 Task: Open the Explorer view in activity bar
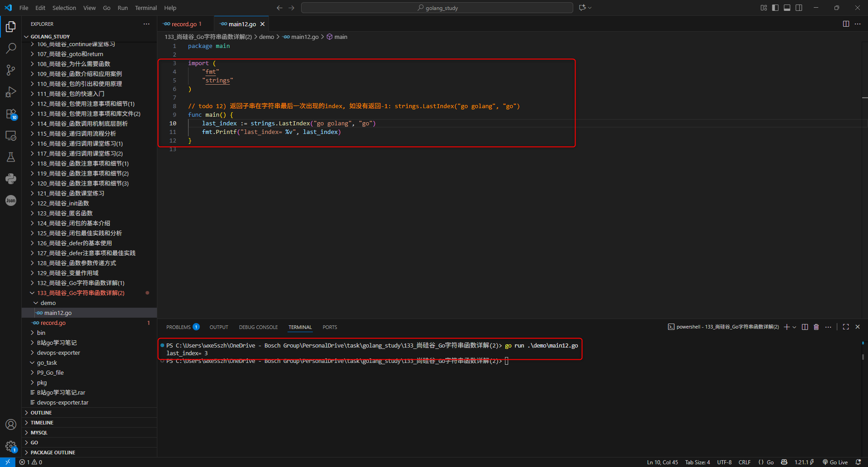(11, 27)
